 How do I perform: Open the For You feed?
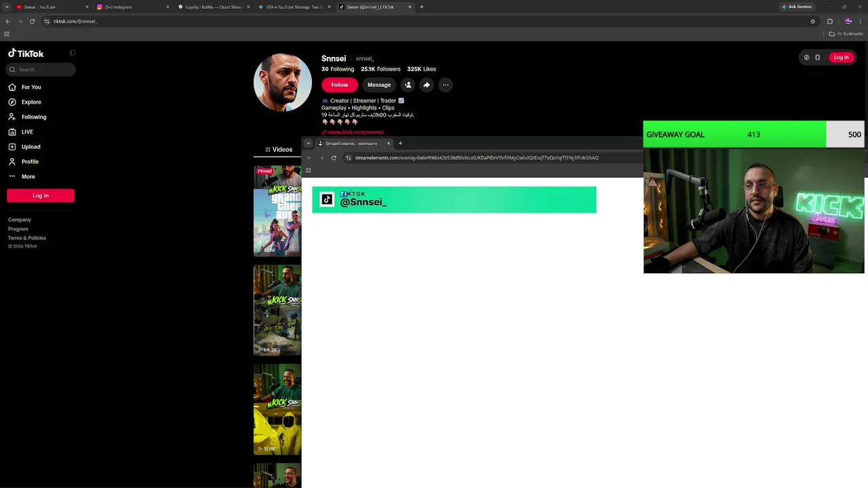(x=24, y=87)
